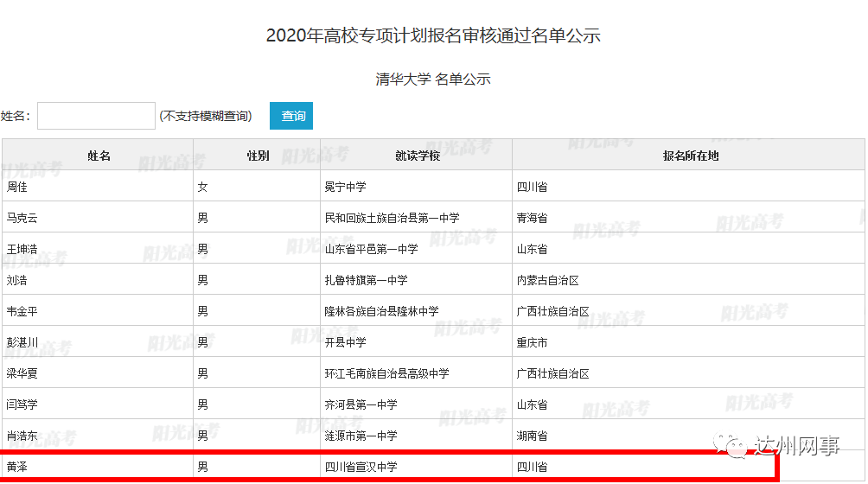Viewport: 868px width, 484px height.
Task: Click the 报名所在地 column header
Action: point(690,156)
